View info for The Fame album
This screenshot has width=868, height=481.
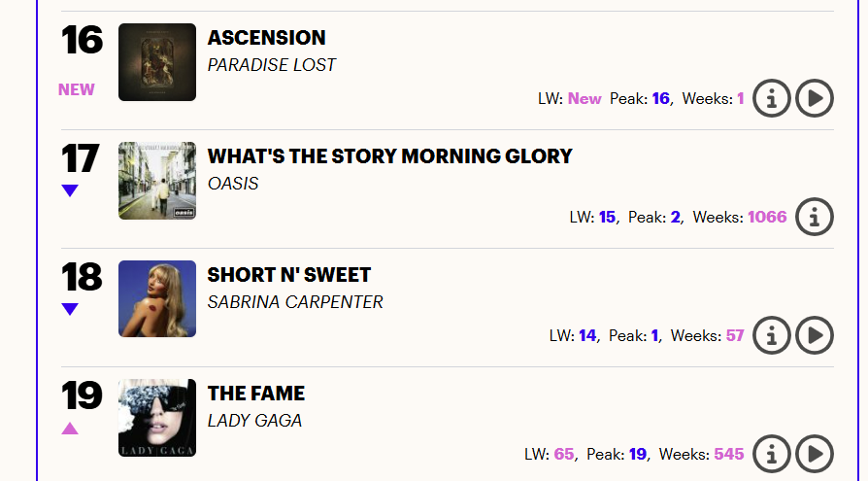coord(772,454)
